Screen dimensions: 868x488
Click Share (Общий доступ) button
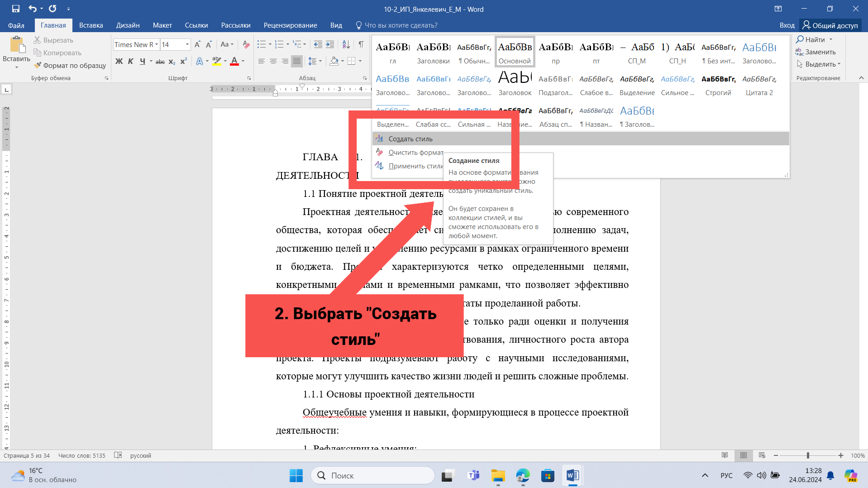click(x=830, y=25)
